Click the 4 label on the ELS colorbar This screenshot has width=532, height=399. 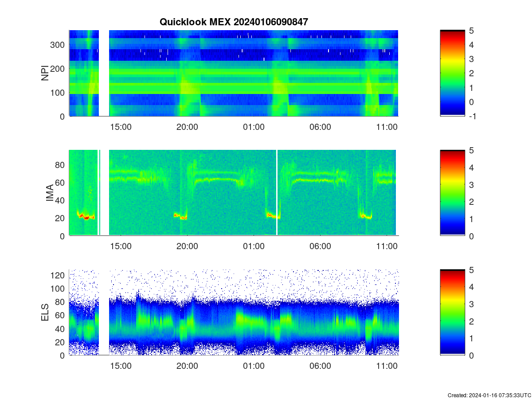click(x=472, y=287)
